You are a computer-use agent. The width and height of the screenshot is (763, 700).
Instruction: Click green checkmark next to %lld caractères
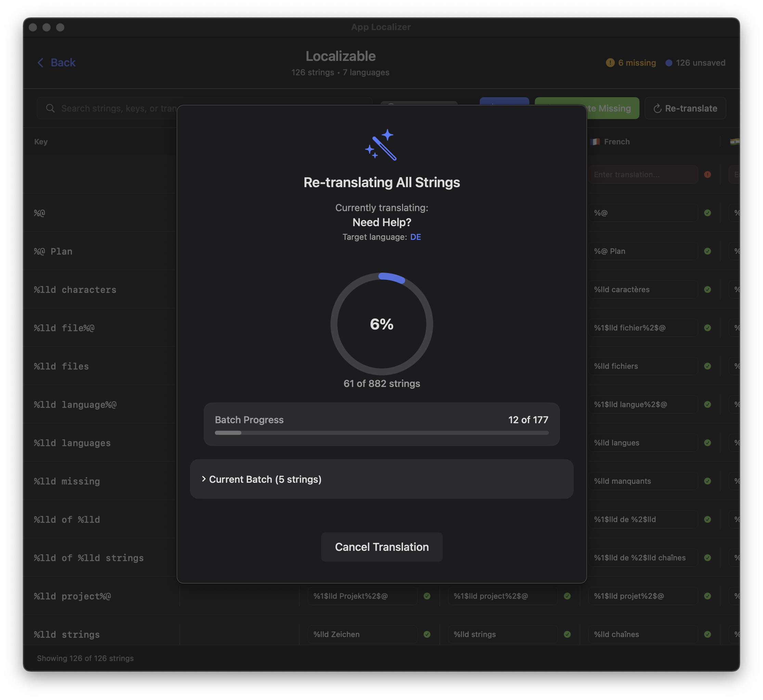click(x=707, y=289)
